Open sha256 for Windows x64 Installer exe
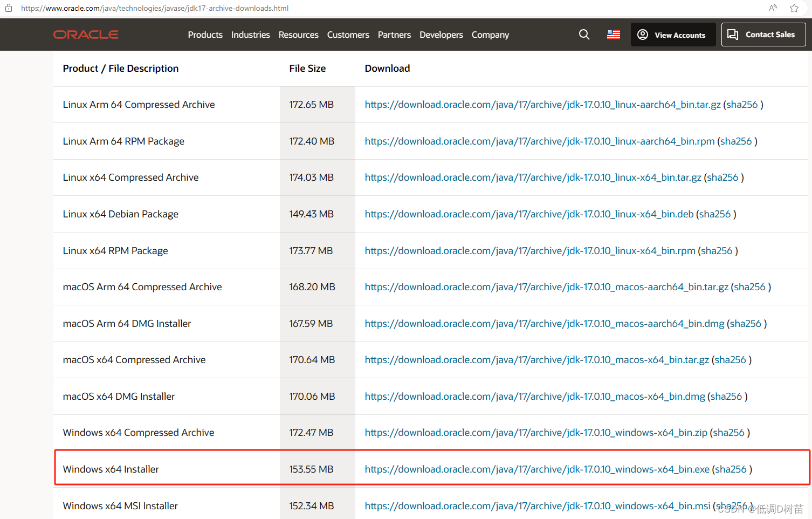 coord(731,469)
